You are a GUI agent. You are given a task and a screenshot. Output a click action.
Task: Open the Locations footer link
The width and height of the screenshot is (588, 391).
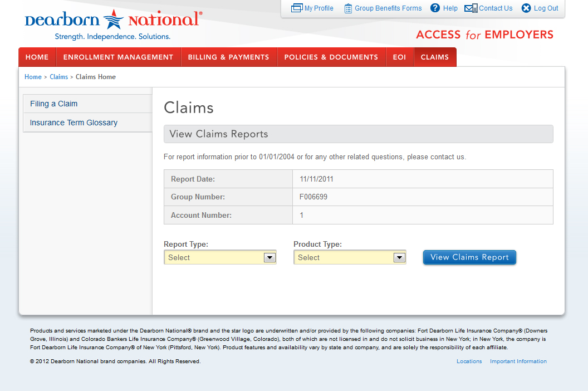469,361
